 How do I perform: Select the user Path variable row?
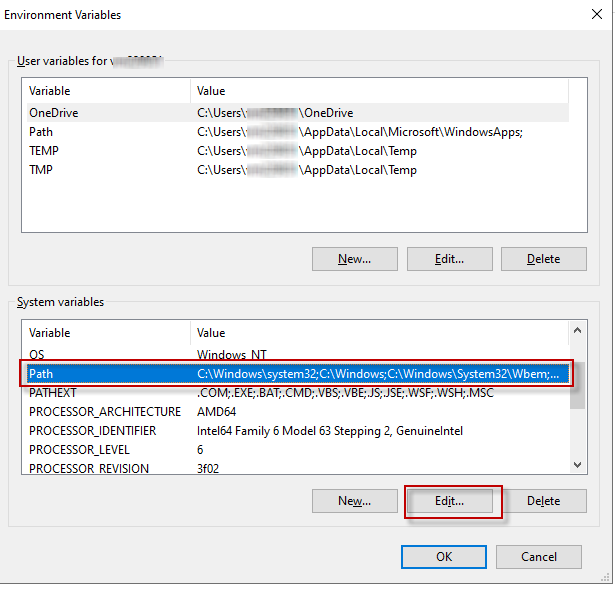click(x=298, y=132)
